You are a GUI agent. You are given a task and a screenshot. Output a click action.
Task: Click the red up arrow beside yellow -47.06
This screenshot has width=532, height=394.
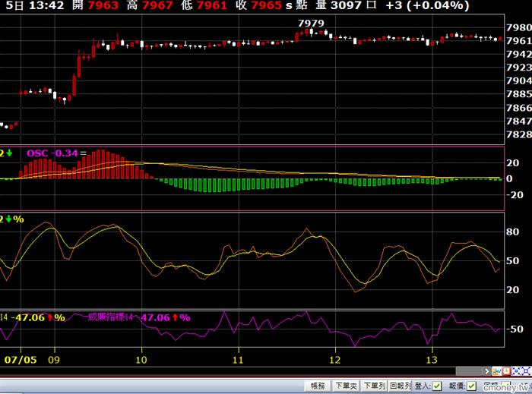coord(50,317)
